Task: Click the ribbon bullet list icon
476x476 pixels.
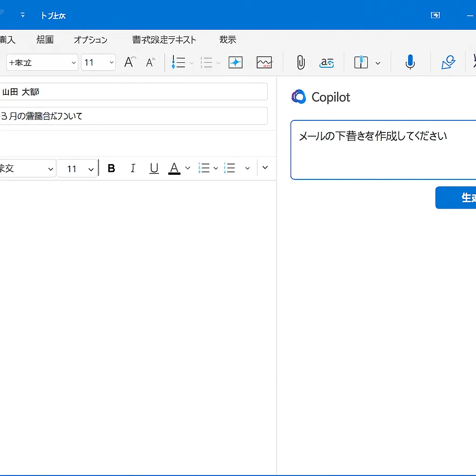Action: coord(178,62)
